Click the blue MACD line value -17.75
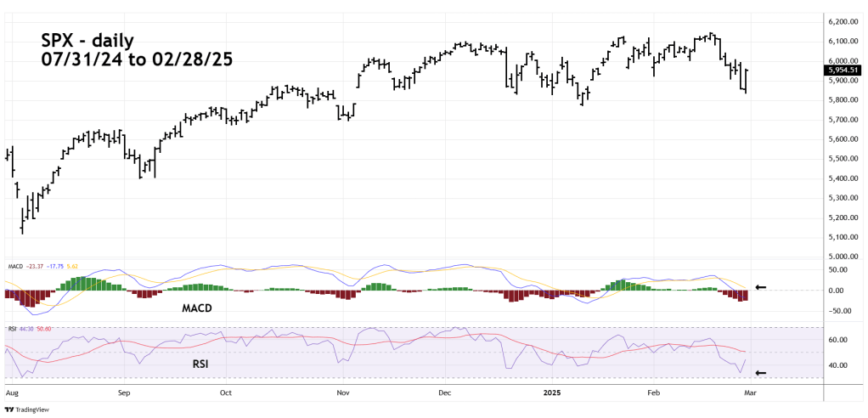The width and height of the screenshot is (868, 418). 54,267
